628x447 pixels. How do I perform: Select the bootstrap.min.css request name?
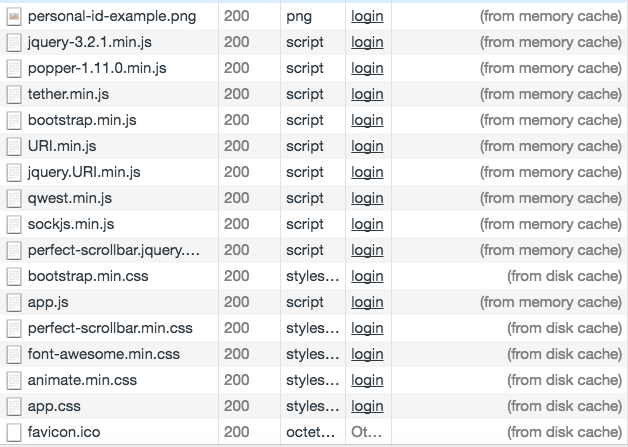[x=88, y=277]
